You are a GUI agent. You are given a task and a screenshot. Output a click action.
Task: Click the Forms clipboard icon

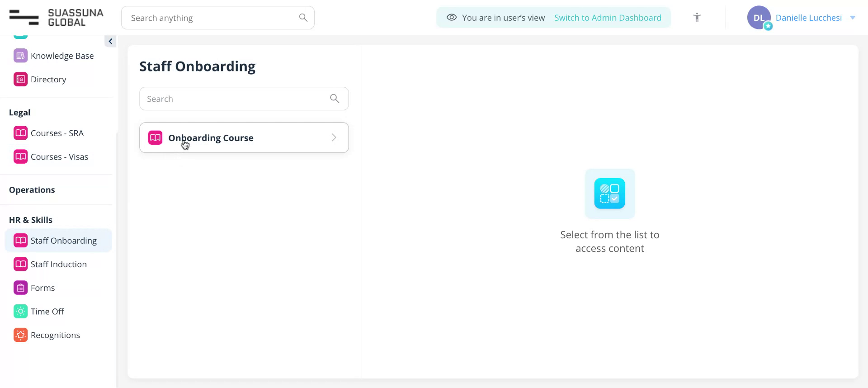point(20,288)
